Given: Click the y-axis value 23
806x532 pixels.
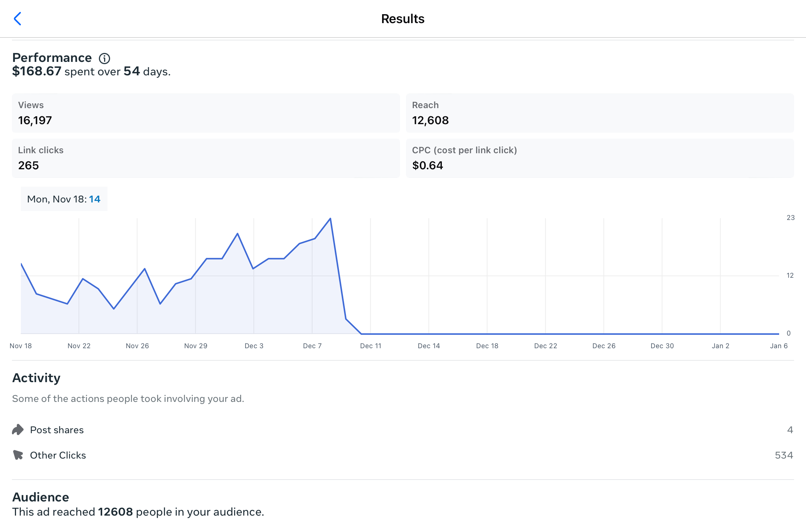Looking at the screenshot, I should 790,218.
